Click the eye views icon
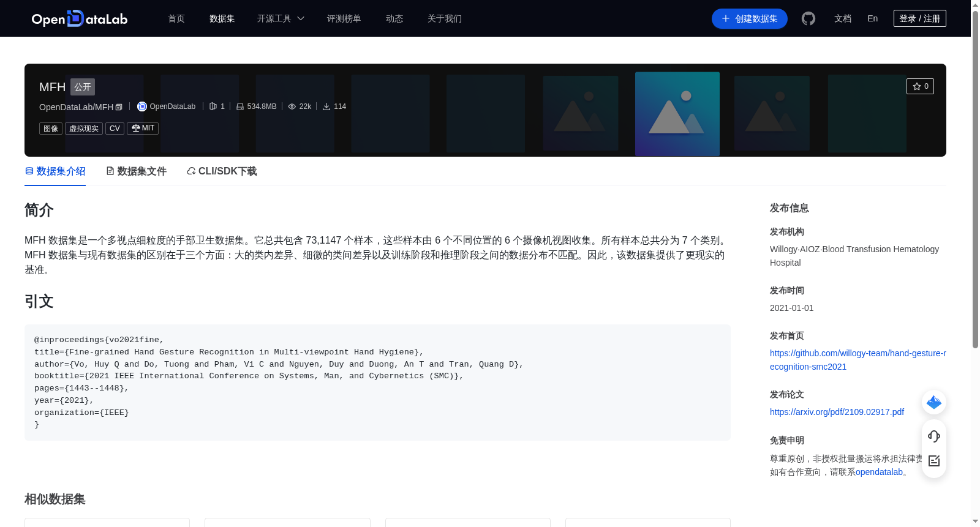Viewport: 980px width, 527px height. [x=292, y=107]
